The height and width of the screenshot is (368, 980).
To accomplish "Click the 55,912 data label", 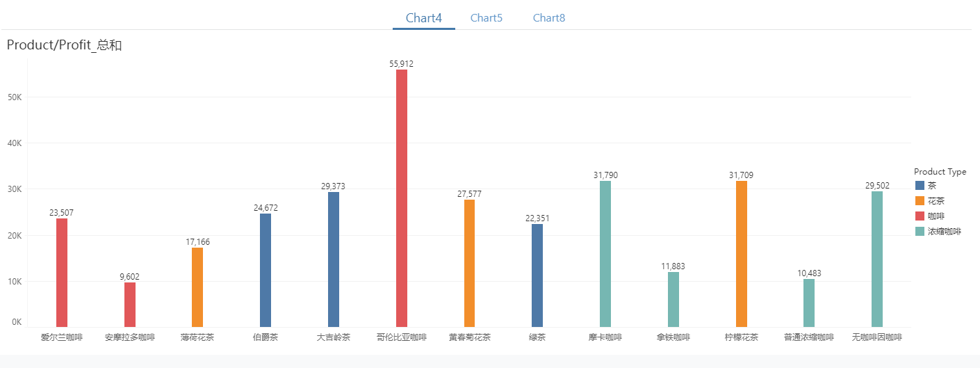I will pos(401,64).
